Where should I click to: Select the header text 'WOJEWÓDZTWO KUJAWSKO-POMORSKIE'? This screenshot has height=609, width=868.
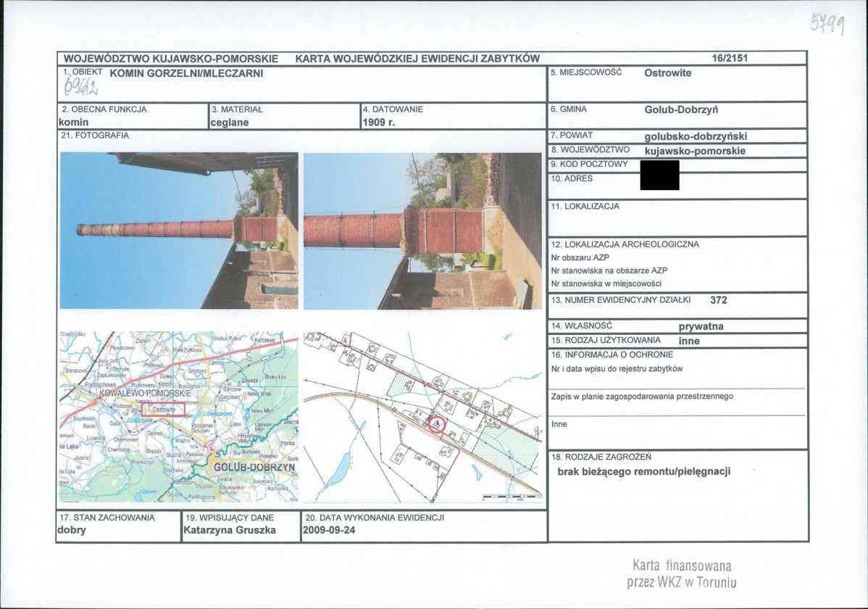coord(171,59)
